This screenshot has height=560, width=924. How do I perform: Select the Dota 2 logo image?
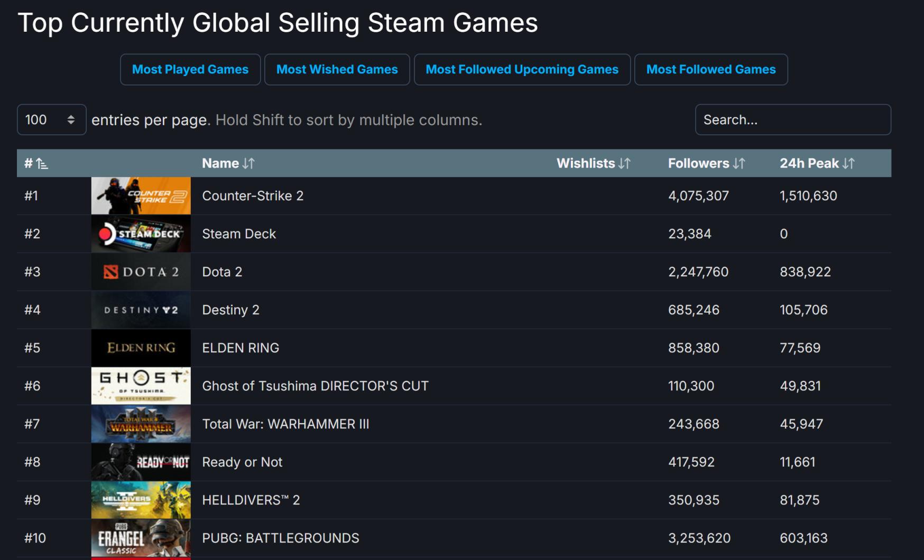(141, 272)
